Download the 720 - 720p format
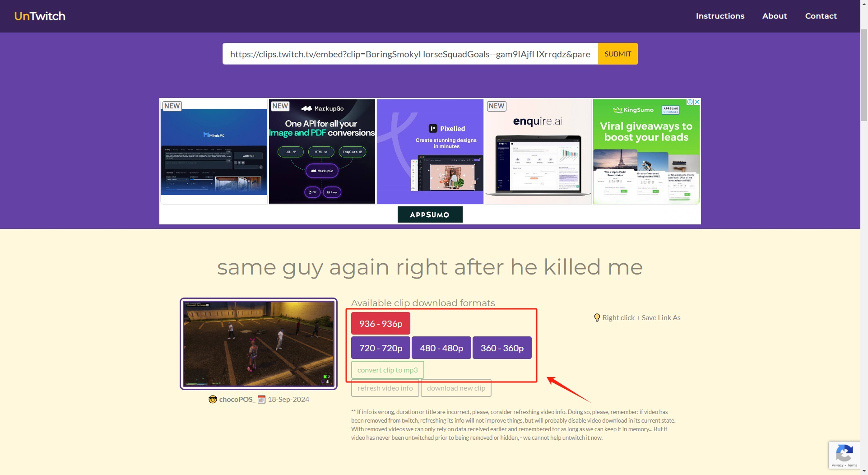Screen dimensions: 868x475 (381, 348)
